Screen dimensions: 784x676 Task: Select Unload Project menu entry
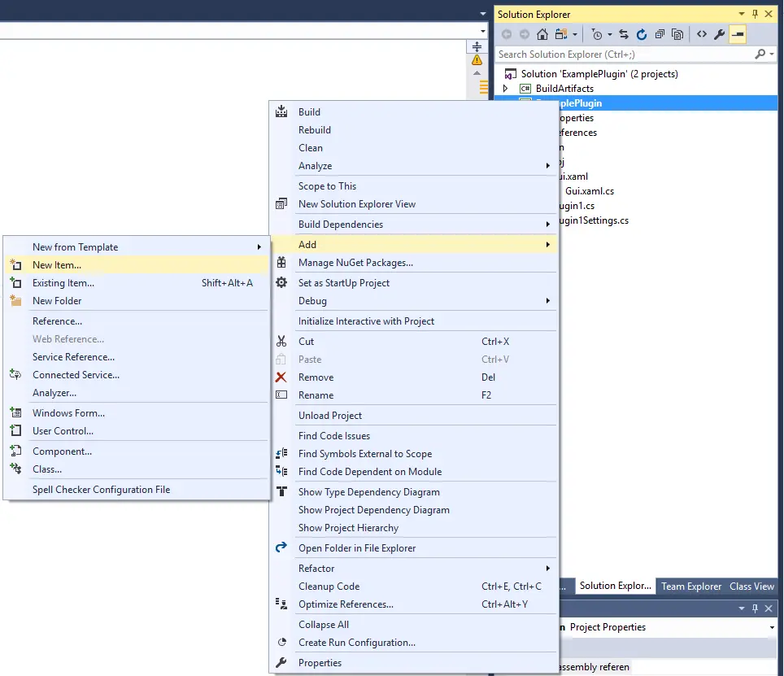pyautogui.click(x=413, y=416)
